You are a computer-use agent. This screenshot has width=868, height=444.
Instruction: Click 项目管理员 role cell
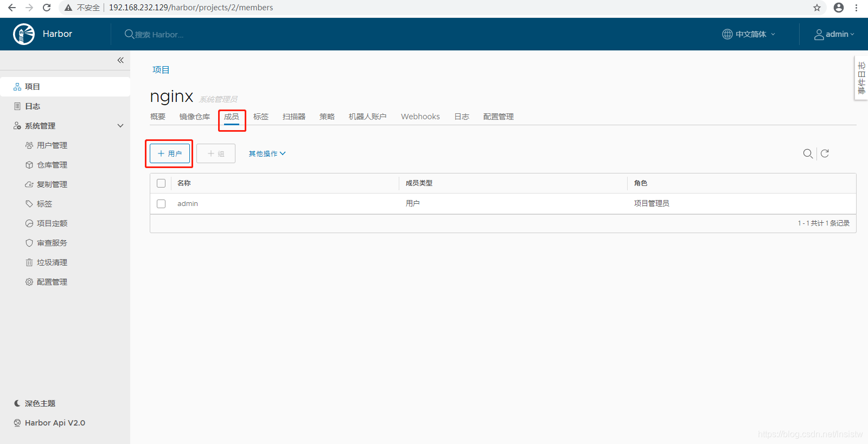click(652, 204)
